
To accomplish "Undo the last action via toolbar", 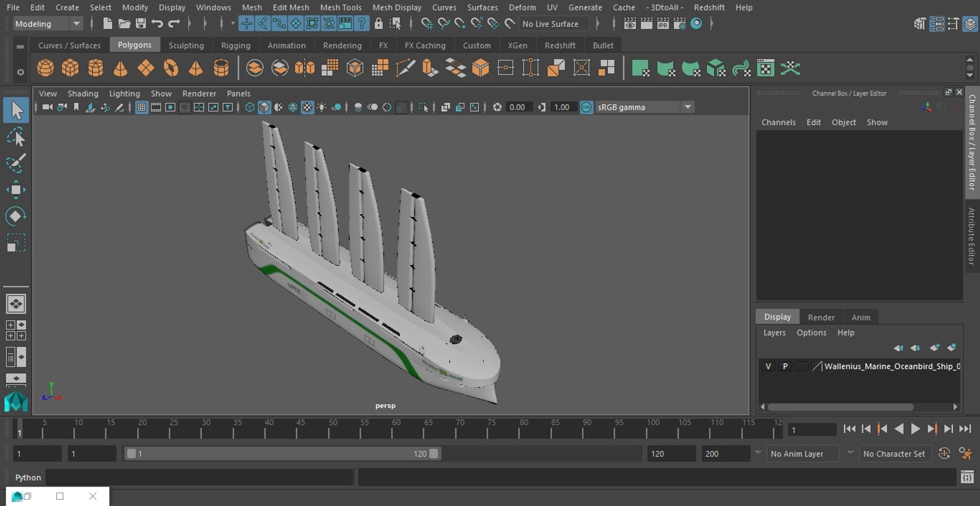I will (x=157, y=23).
